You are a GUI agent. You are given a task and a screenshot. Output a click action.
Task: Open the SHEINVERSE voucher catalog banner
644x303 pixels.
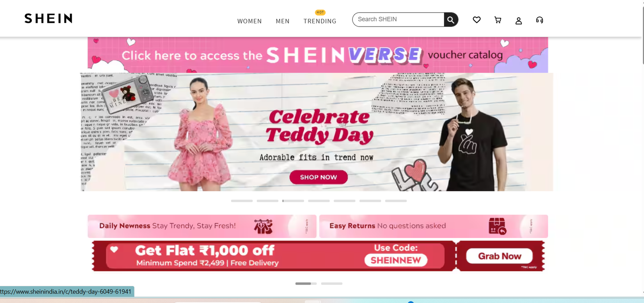pyautogui.click(x=318, y=55)
